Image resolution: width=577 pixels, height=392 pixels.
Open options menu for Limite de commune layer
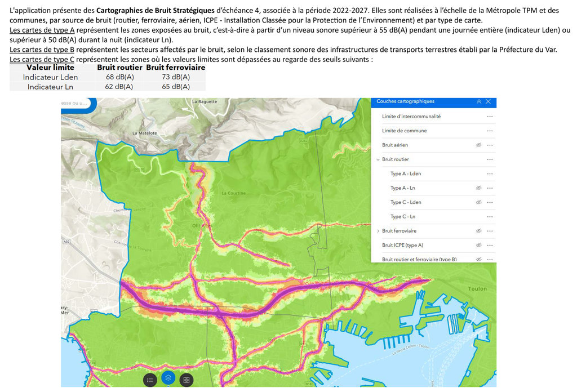[490, 131]
